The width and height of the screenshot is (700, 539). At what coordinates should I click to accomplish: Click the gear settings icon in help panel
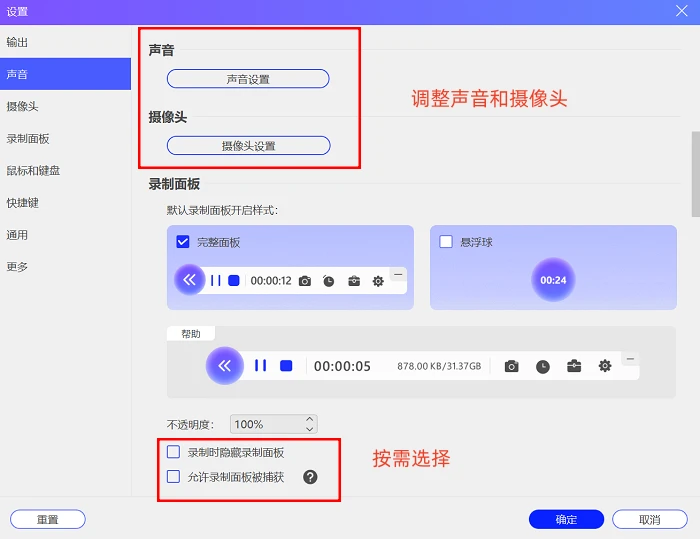pos(605,366)
